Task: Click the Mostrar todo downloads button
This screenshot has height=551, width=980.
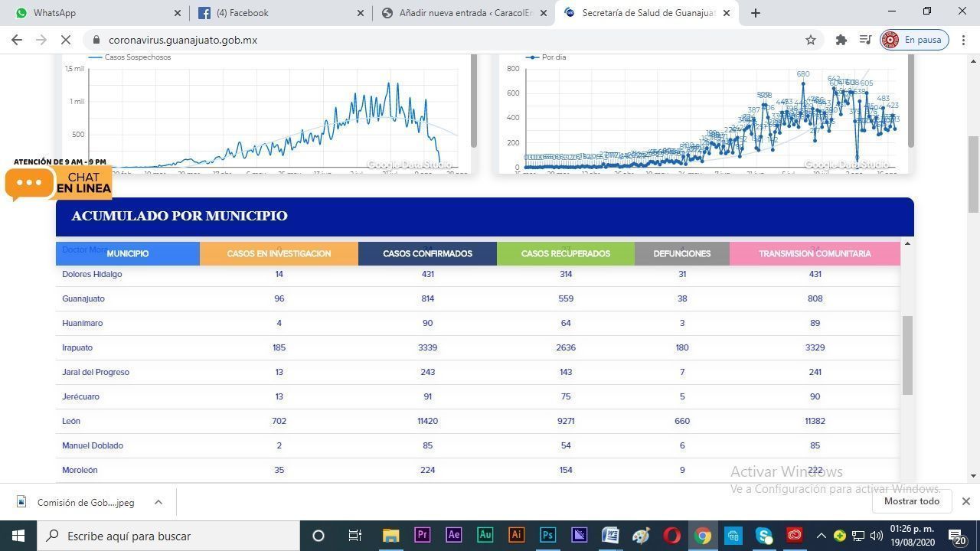Action: click(912, 501)
